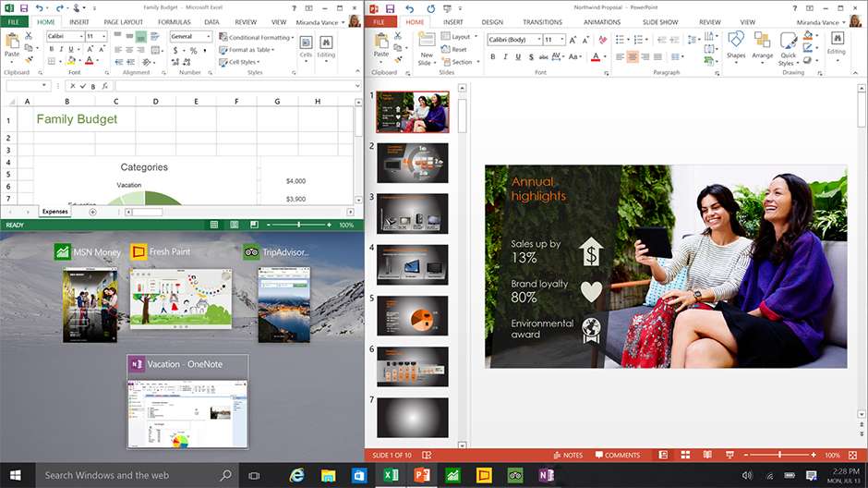Switch to the PowerPoint TRANSITIONS tab

tap(542, 22)
